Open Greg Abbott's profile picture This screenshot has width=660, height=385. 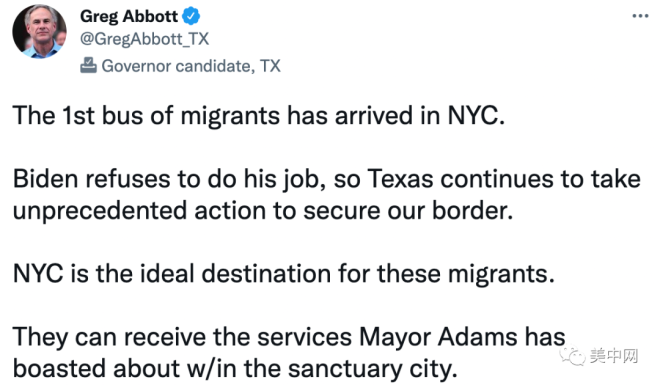[x=40, y=31]
